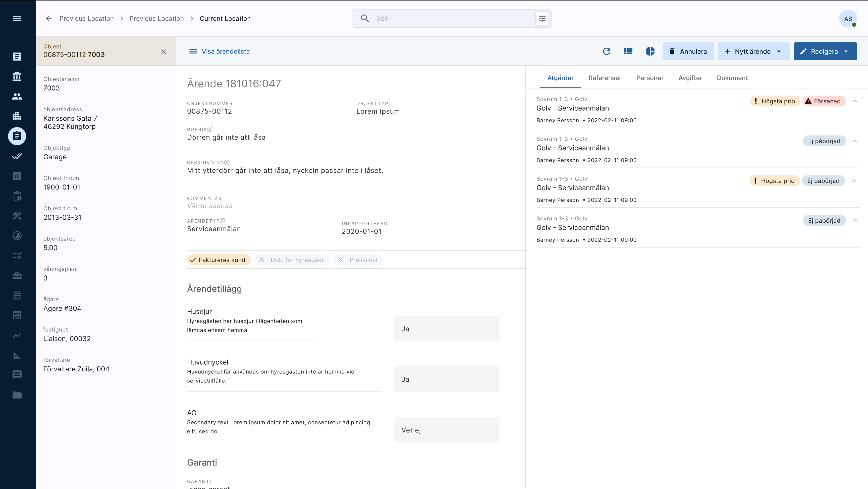Image resolution: width=868 pixels, height=489 pixels.
Task: Select the Åtgärder tab
Action: (560, 78)
